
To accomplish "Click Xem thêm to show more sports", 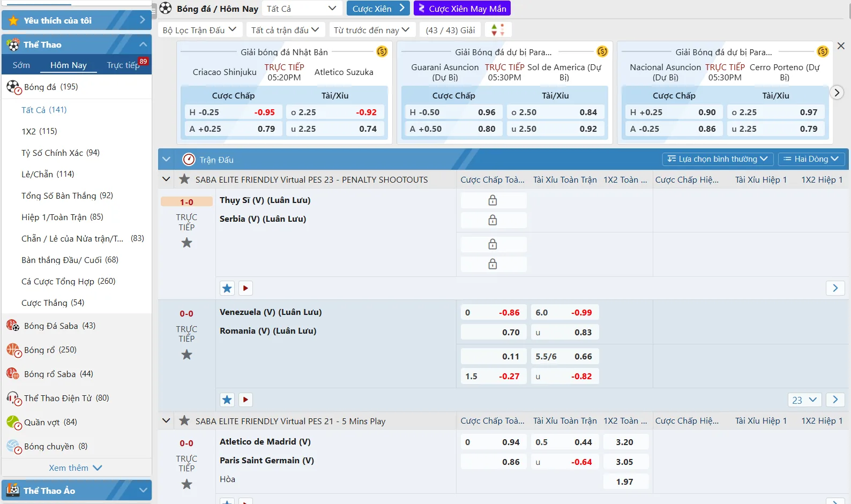I will [76, 468].
